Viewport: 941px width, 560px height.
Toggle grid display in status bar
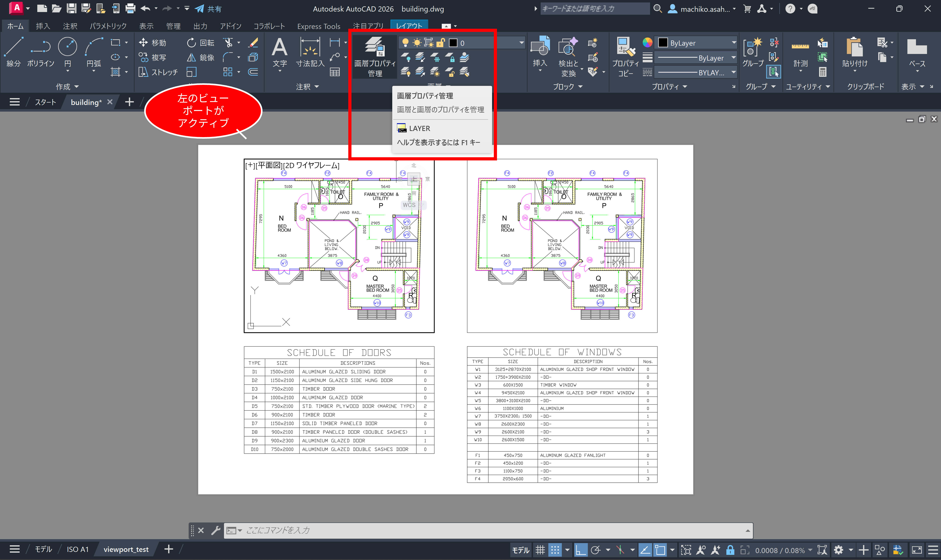pyautogui.click(x=540, y=550)
